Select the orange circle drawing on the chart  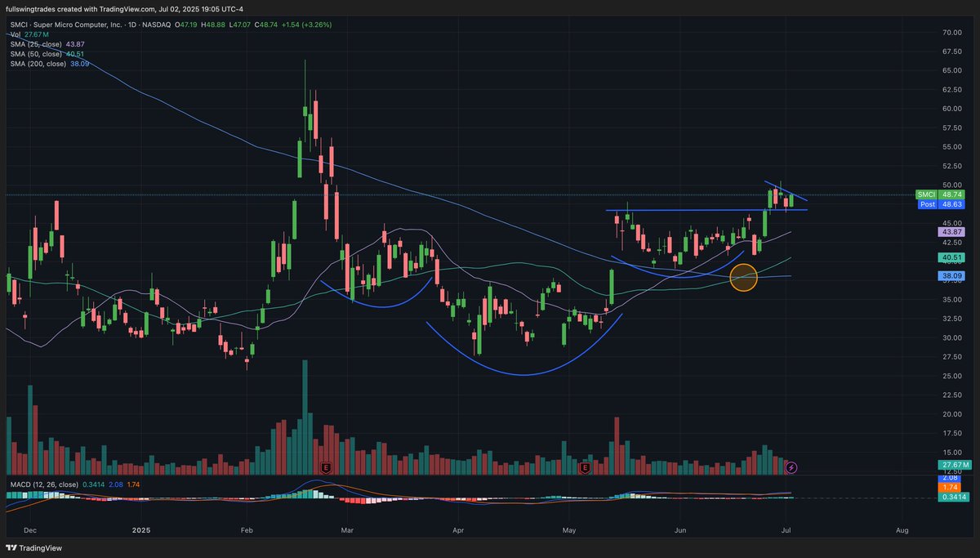point(743,278)
